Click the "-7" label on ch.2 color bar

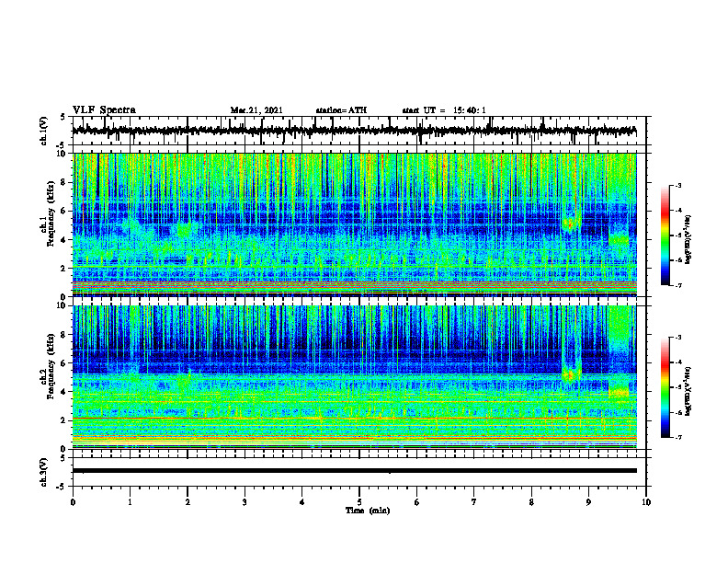click(x=677, y=438)
